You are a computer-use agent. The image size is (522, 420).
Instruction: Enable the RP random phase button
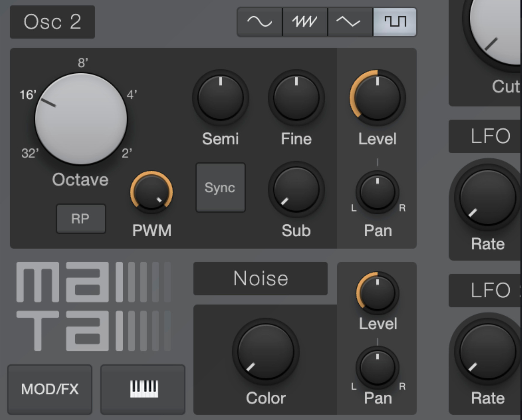click(x=81, y=219)
